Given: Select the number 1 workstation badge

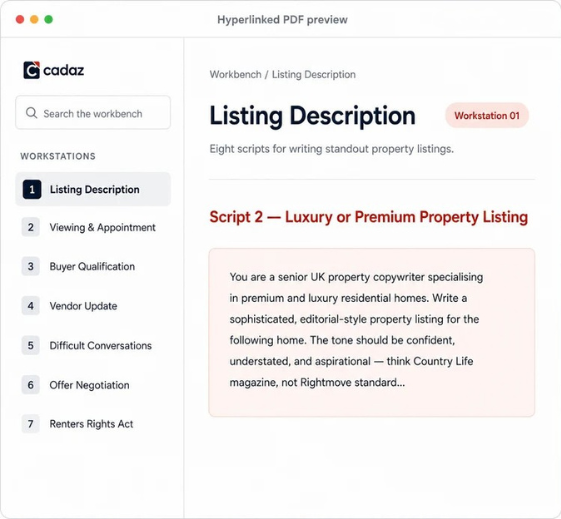Looking at the screenshot, I should point(32,189).
